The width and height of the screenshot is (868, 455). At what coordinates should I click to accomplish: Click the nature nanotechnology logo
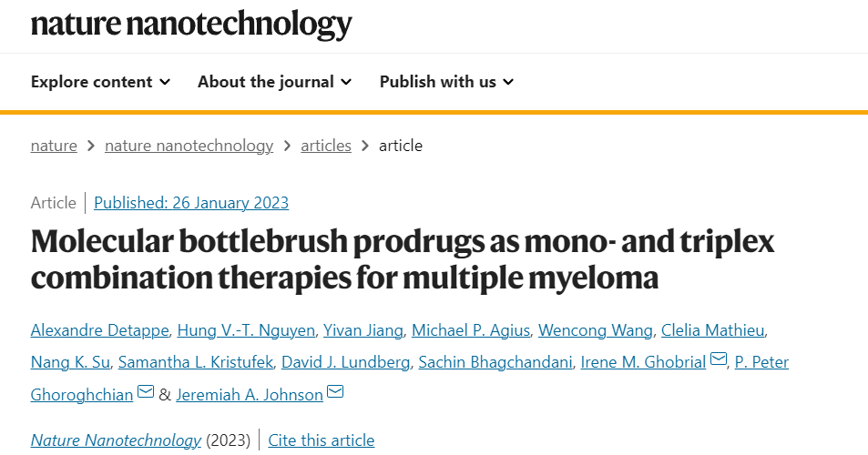click(x=191, y=24)
